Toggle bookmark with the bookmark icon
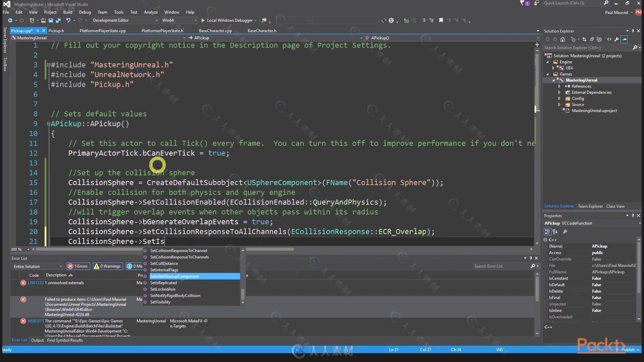Viewport: 644px width, 362px height. pos(441,20)
